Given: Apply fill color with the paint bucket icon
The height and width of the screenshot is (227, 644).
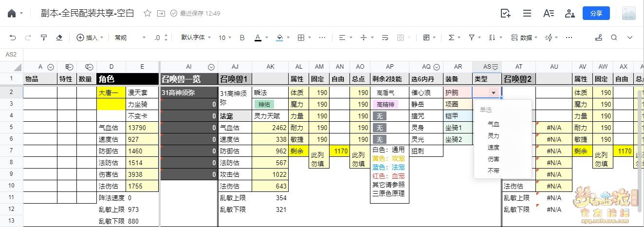Looking at the screenshot, I should pos(279,38).
